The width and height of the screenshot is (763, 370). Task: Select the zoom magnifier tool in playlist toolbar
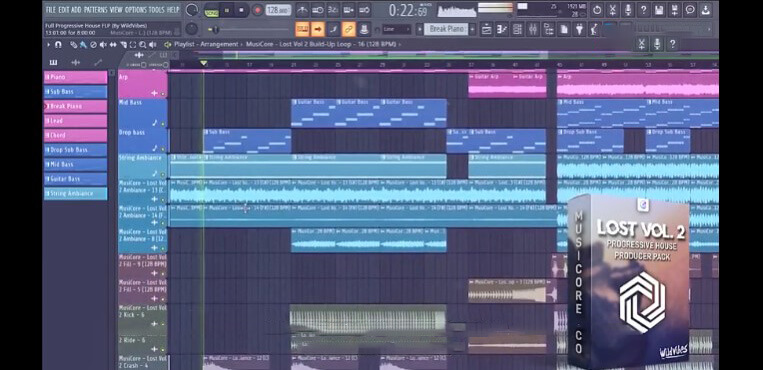[143, 44]
